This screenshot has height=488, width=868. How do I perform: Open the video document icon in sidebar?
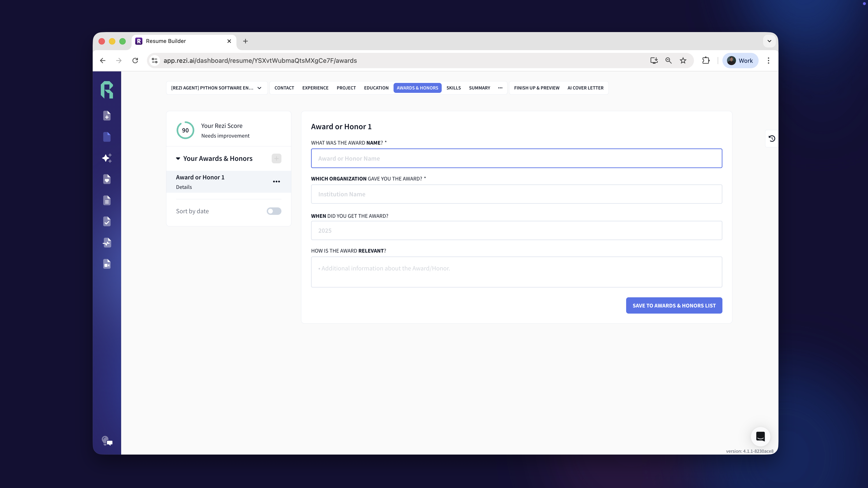[107, 264]
